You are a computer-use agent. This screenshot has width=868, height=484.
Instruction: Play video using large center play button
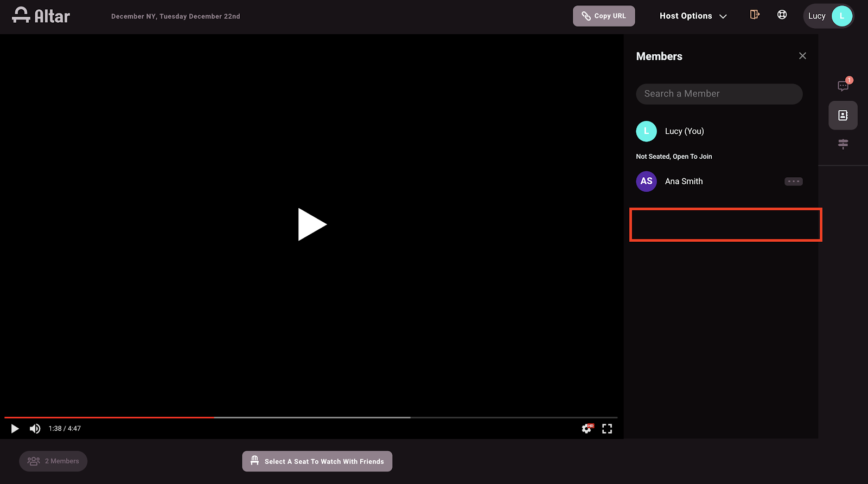click(x=312, y=224)
